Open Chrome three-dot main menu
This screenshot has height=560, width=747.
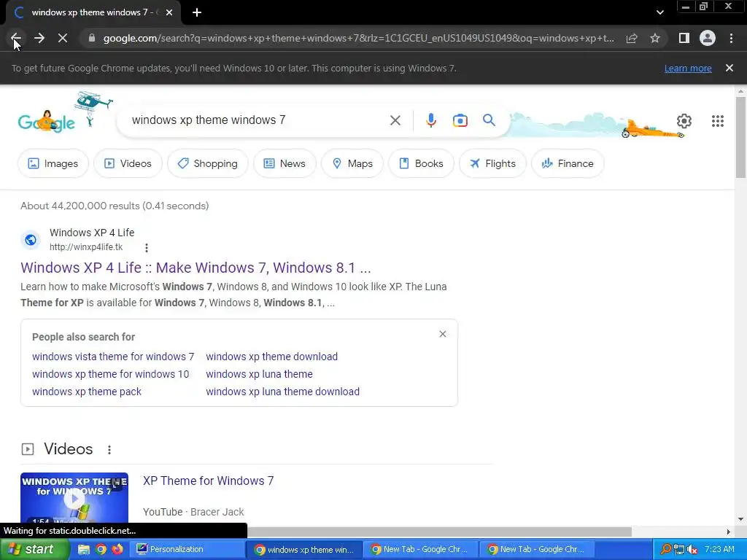click(x=731, y=38)
